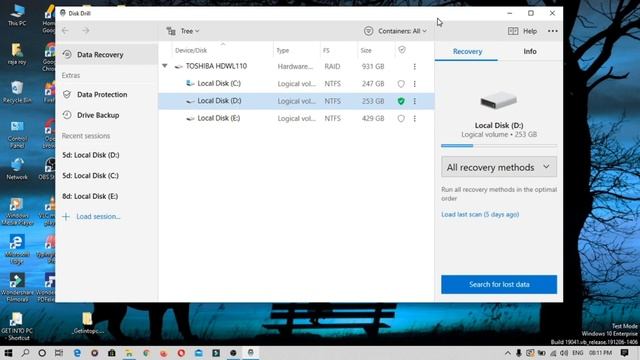Open the Recycle Bin desktop icon
640x360 pixels.
pos(17,92)
